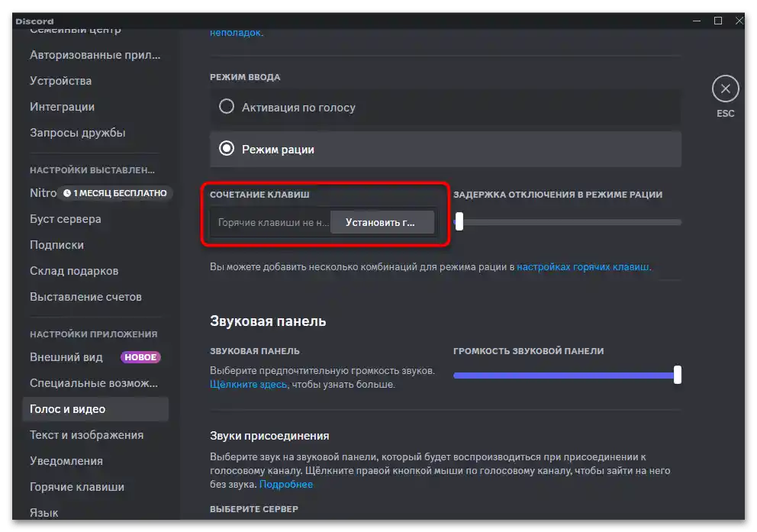Click the Задержка отключения slider handle
The height and width of the screenshot is (532, 757).
(459, 221)
